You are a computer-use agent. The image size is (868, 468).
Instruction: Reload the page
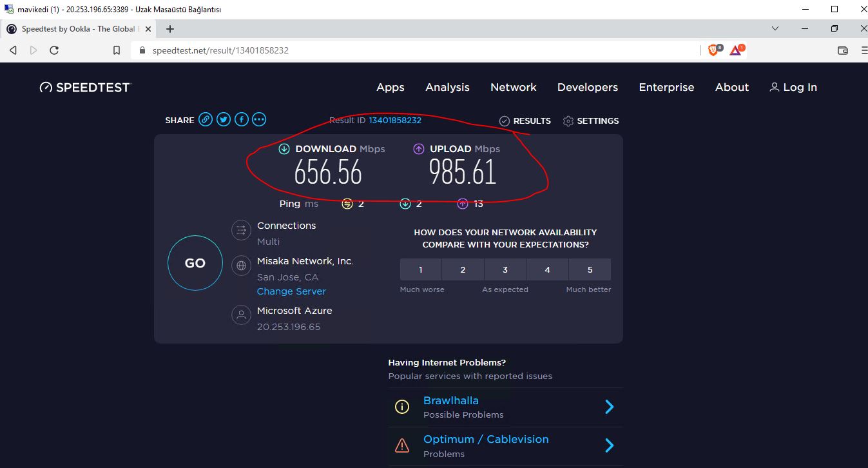coord(54,50)
